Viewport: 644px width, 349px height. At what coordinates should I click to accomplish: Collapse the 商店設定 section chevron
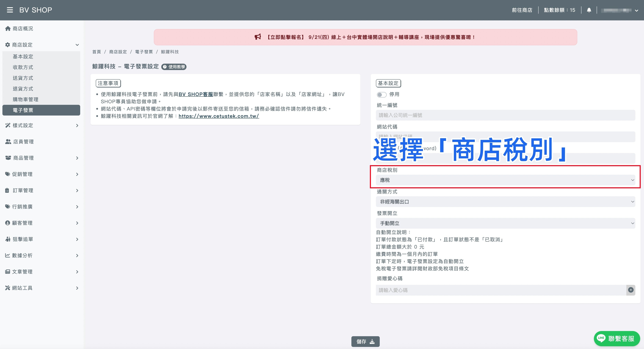coord(77,45)
